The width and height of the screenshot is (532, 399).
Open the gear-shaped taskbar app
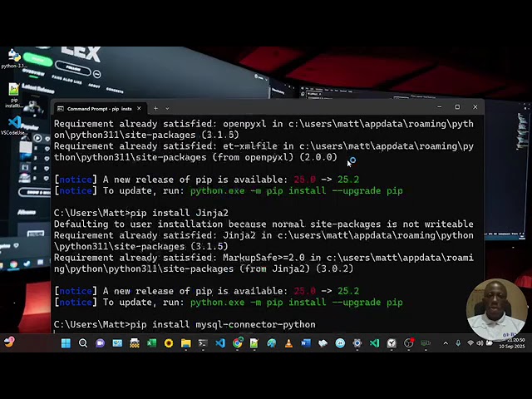tap(357, 343)
